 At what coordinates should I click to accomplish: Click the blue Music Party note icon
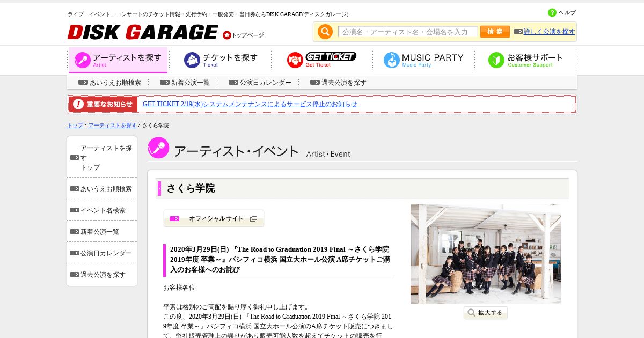(392, 60)
